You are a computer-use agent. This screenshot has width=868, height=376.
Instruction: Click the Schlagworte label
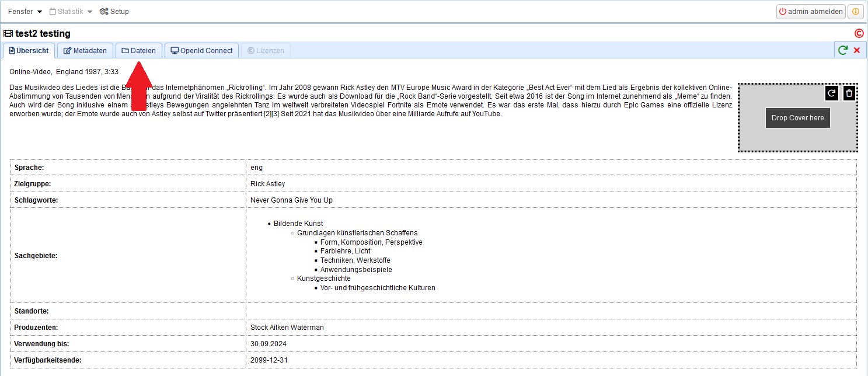click(36, 200)
